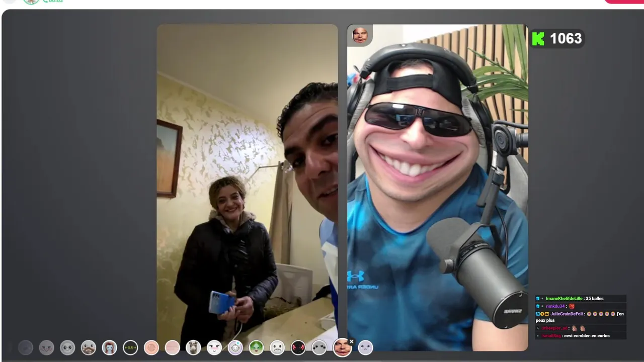The height and width of the screenshot is (362, 644).
Task: Select the peach orange skin filter
Action: pyautogui.click(x=151, y=347)
